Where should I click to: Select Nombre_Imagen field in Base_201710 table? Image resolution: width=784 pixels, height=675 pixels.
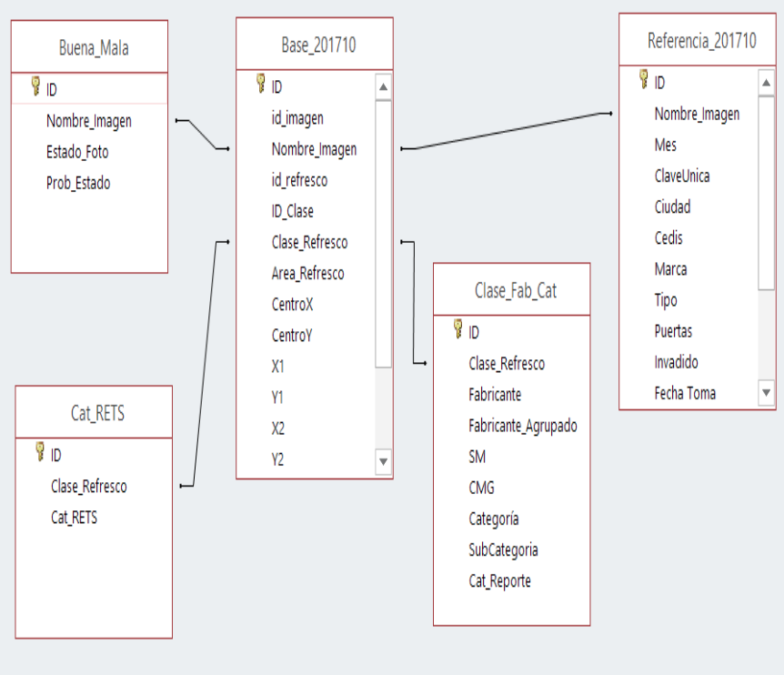(x=314, y=149)
